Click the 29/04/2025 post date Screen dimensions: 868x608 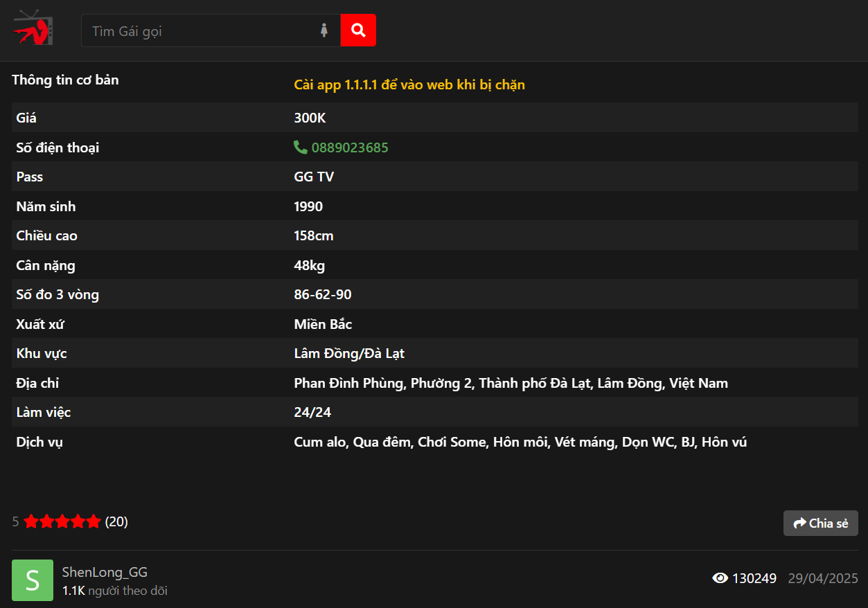coord(823,578)
